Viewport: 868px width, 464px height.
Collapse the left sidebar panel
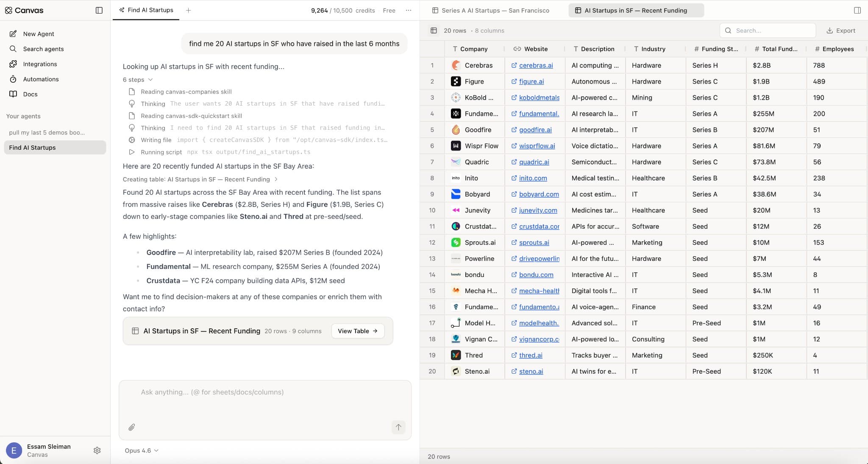[99, 10]
